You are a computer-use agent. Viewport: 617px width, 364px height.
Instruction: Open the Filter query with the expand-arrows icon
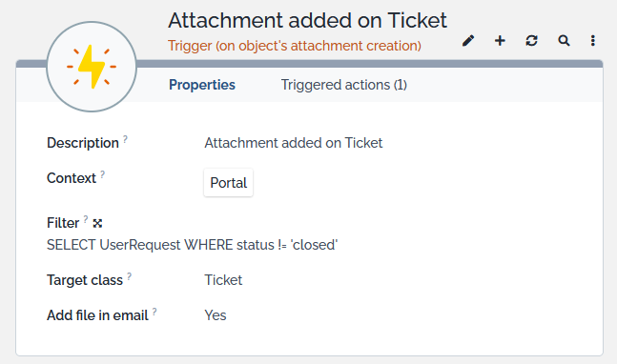[x=97, y=223]
